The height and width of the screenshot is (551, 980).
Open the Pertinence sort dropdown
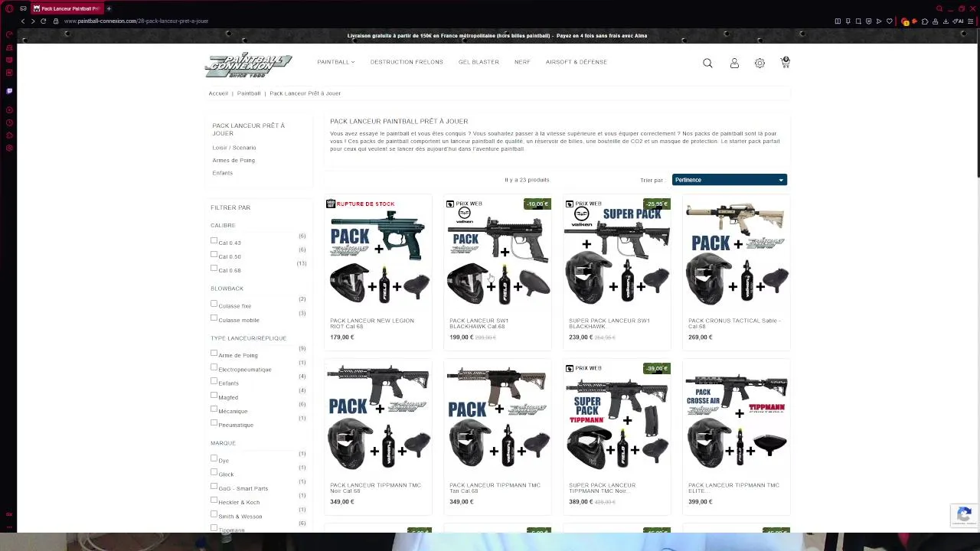tap(729, 180)
